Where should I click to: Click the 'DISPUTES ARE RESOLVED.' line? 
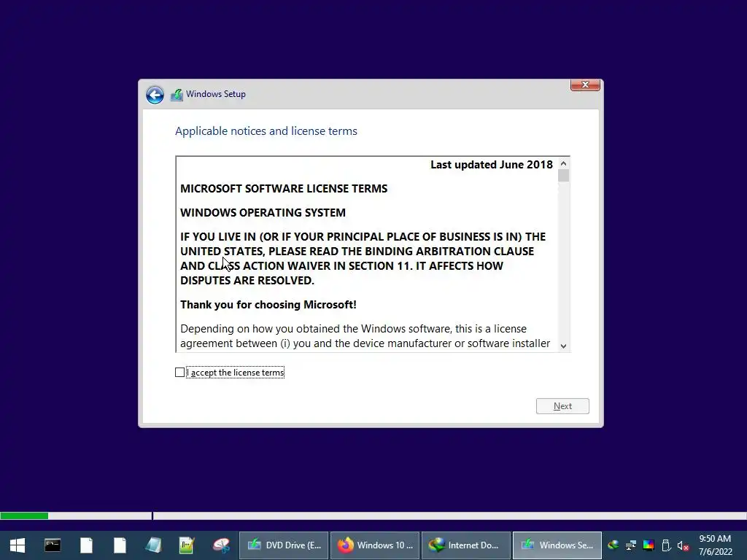(x=247, y=281)
